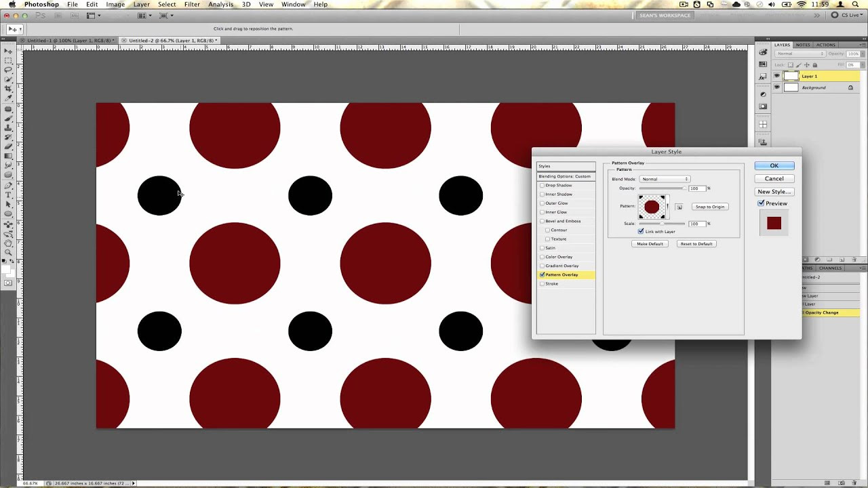
Task: Open the Layers panel blend mode dropdown
Action: tap(800, 54)
